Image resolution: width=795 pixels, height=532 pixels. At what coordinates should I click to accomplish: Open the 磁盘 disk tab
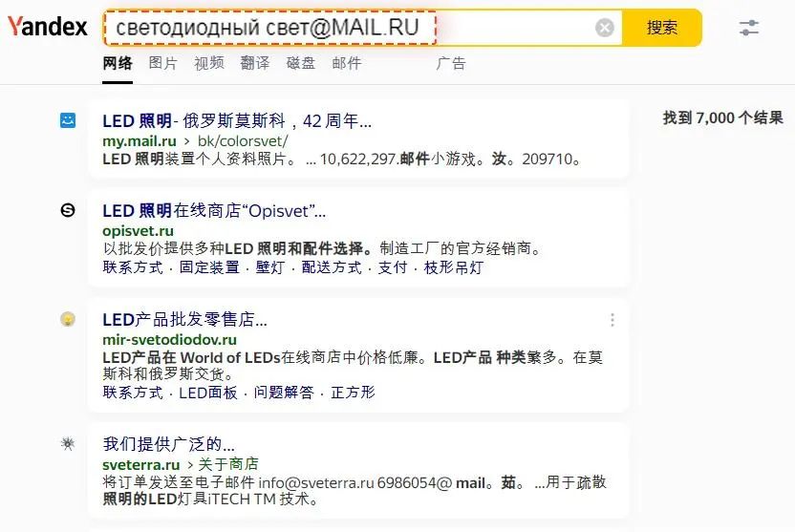[301, 63]
